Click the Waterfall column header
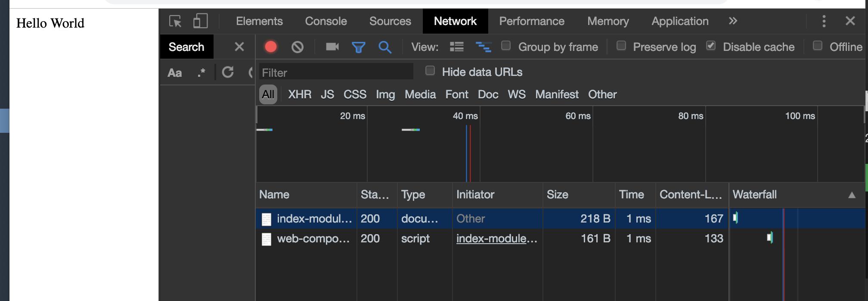This screenshot has height=301, width=868. [x=797, y=194]
